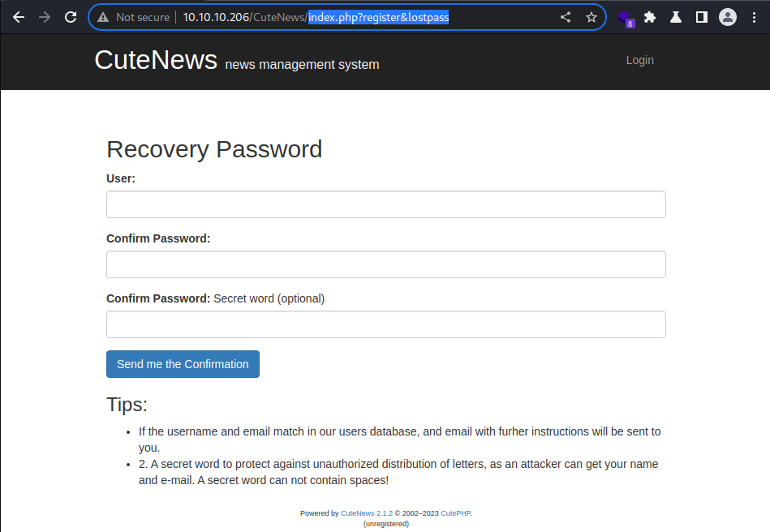Open the Login page link
The height and width of the screenshot is (532, 770).
click(x=640, y=60)
